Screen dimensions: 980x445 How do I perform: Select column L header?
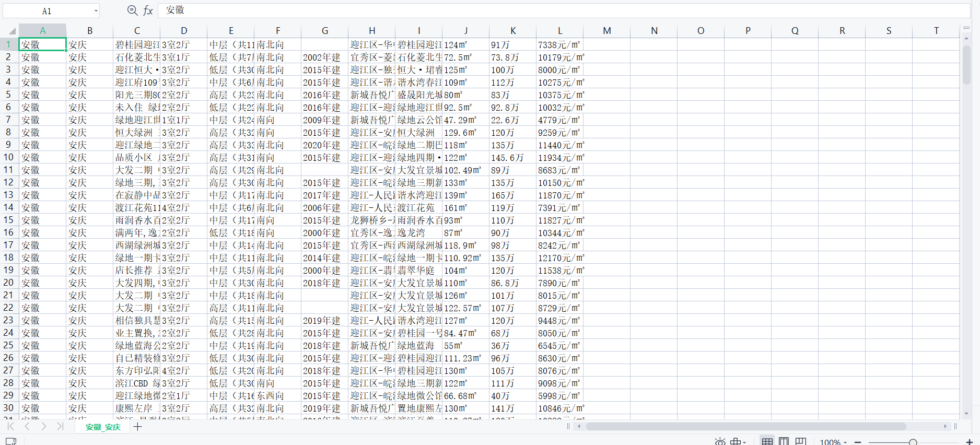(560, 31)
